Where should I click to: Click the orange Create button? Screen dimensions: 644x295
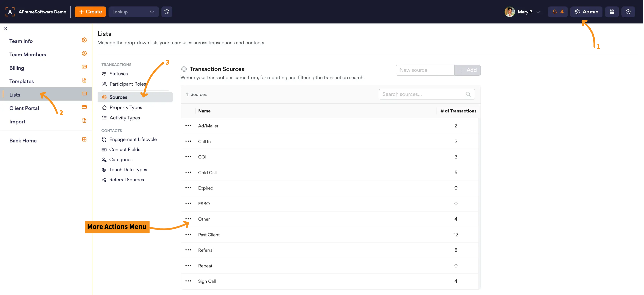click(90, 12)
